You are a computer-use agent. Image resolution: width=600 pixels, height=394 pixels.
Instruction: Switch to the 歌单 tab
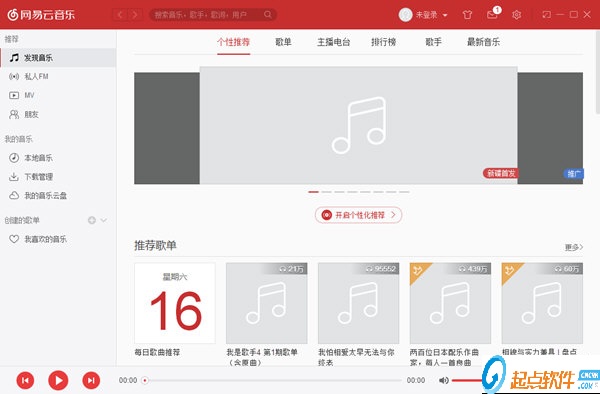tap(283, 42)
